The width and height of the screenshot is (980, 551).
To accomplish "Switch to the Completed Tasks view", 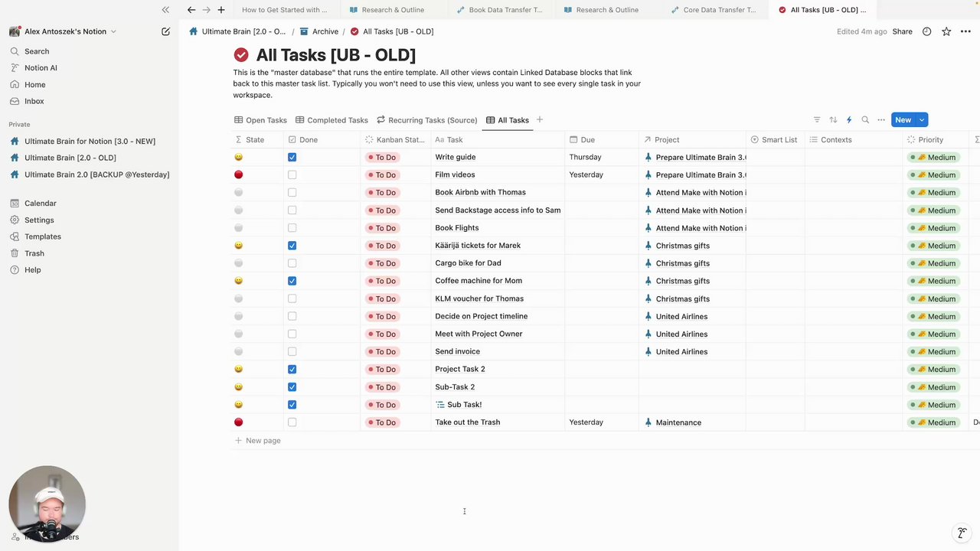I will pos(332,120).
